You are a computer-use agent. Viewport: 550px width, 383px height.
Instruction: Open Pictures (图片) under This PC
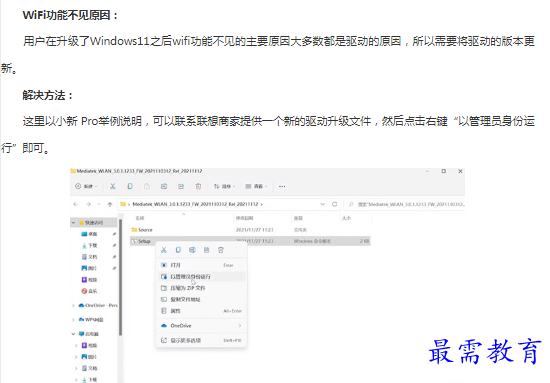pos(89,357)
